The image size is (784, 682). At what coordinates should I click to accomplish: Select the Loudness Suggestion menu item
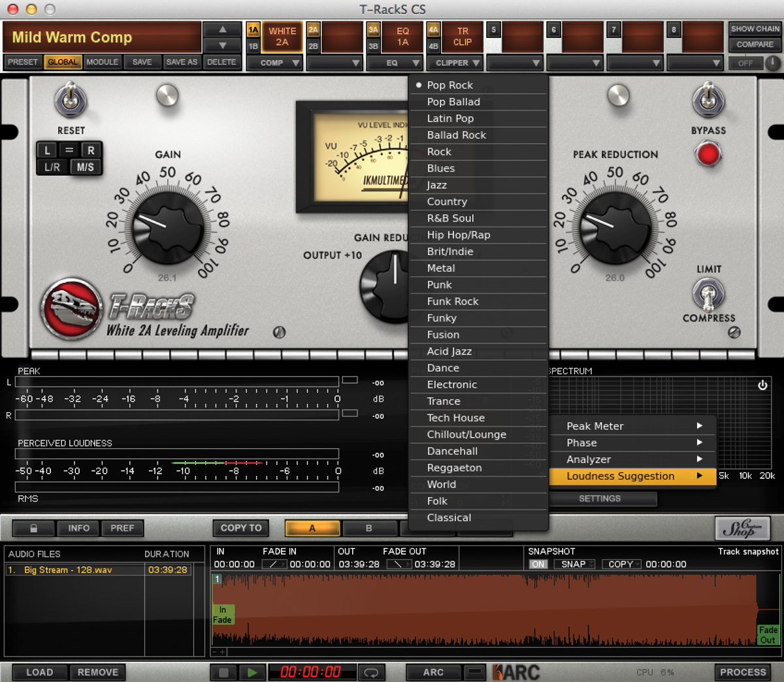[632, 476]
